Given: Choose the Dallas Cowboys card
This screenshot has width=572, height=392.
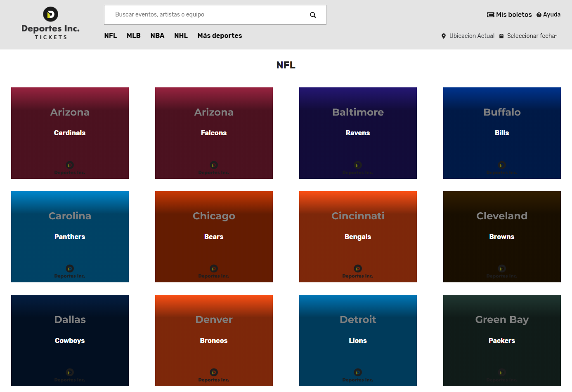Looking at the screenshot, I should [70, 340].
